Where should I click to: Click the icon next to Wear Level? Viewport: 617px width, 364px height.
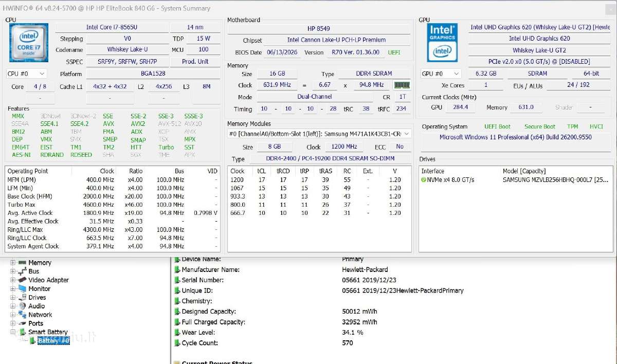(x=177, y=333)
